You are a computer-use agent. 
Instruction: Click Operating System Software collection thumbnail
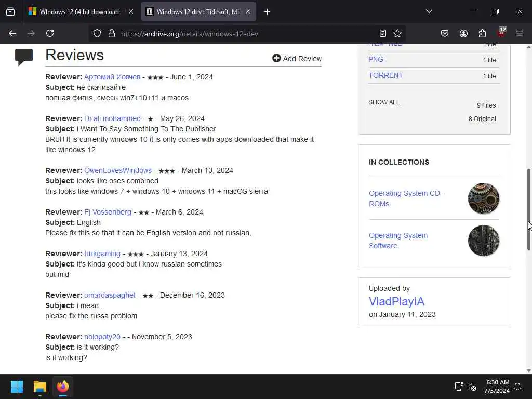[x=484, y=241]
